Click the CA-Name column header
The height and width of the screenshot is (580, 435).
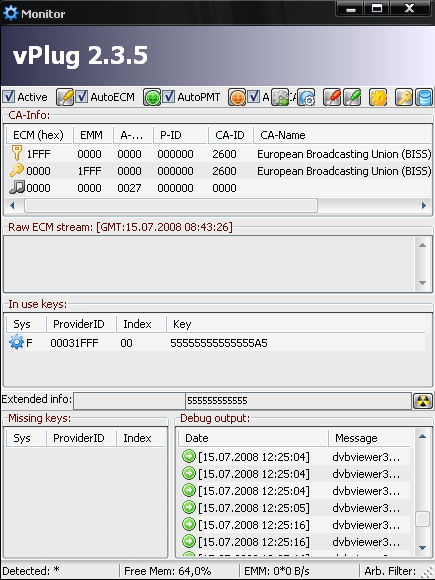pos(342,135)
